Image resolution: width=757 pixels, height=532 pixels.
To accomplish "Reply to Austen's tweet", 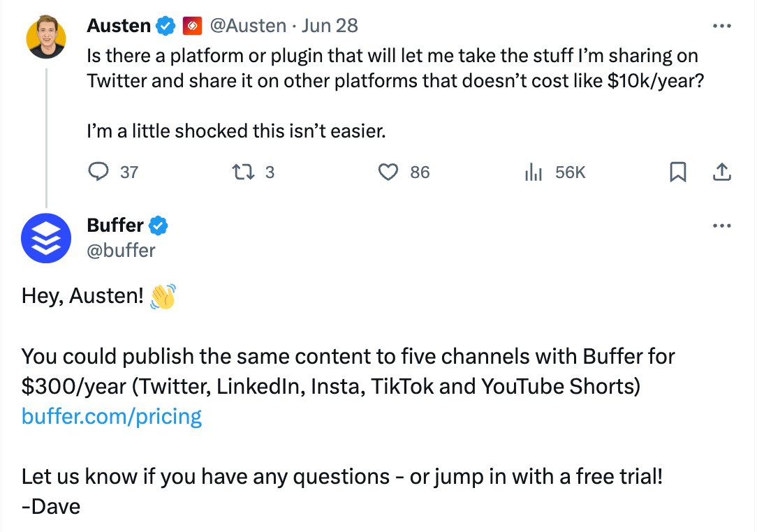I will [x=99, y=172].
